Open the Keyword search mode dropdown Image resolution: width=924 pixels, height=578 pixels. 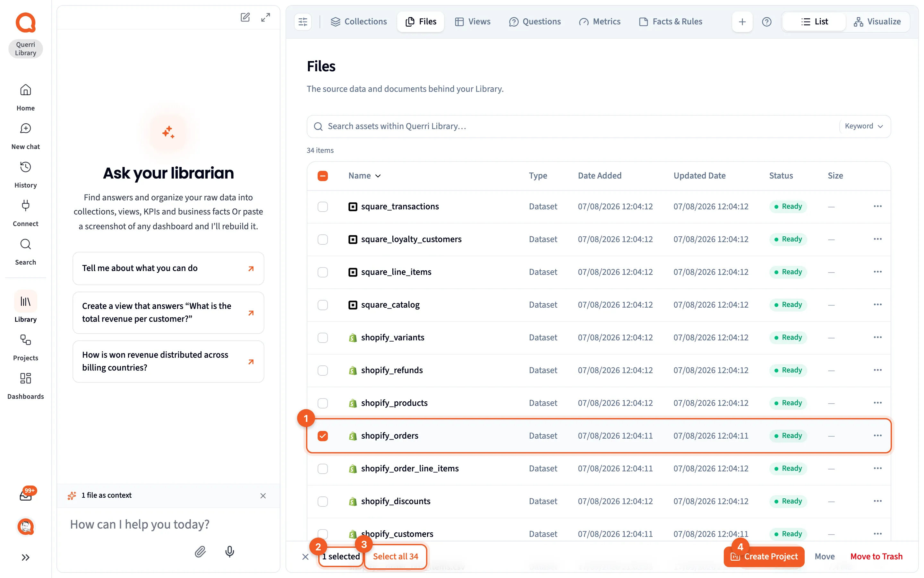(x=864, y=126)
